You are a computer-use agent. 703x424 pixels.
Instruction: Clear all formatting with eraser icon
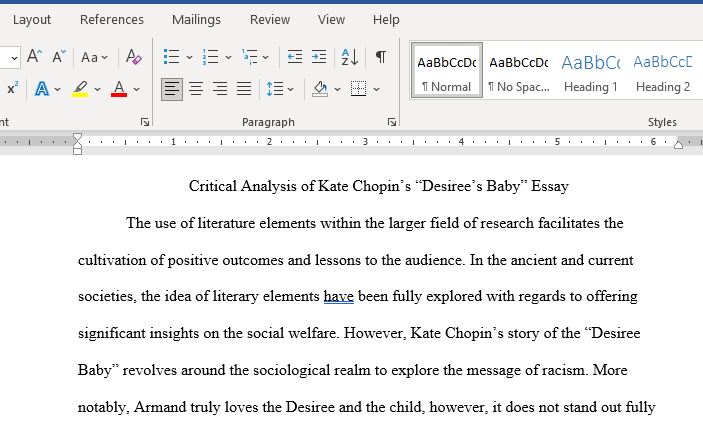click(134, 57)
